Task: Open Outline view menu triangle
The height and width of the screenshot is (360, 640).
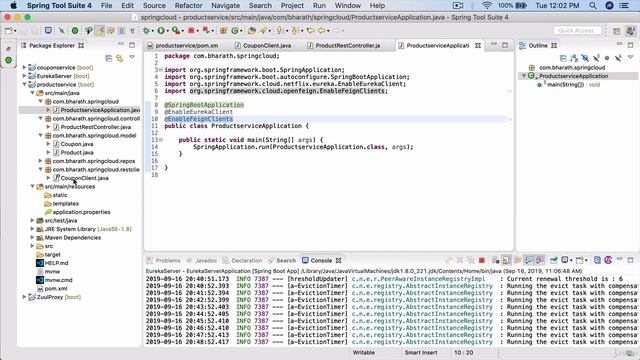Action: 630,57
